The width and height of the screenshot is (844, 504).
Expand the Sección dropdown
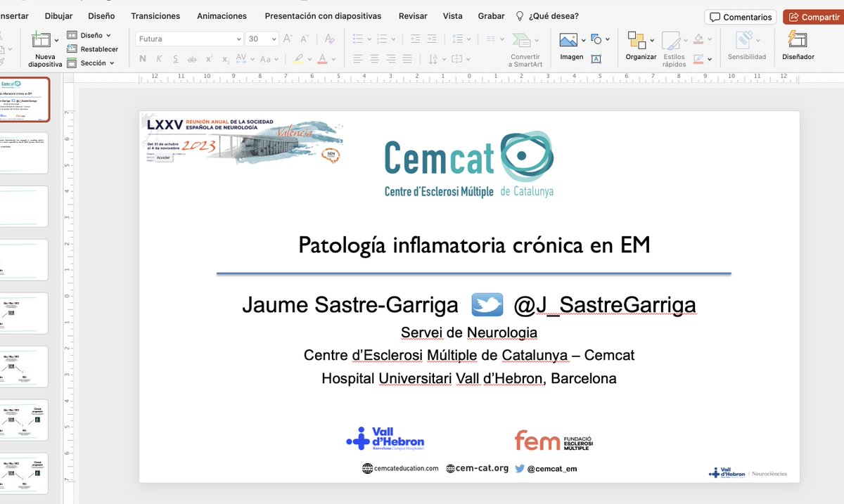pos(112,63)
